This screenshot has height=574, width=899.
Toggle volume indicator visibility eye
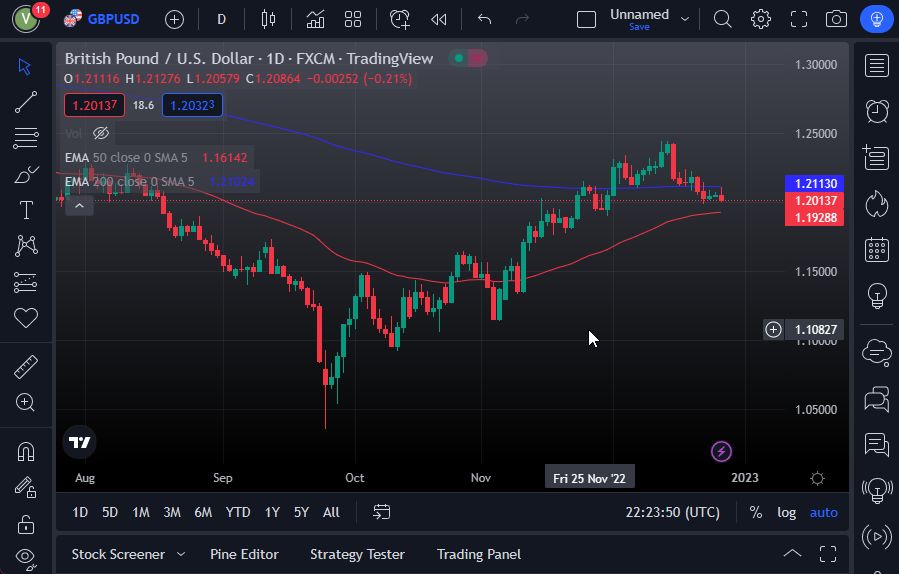click(101, 133)
